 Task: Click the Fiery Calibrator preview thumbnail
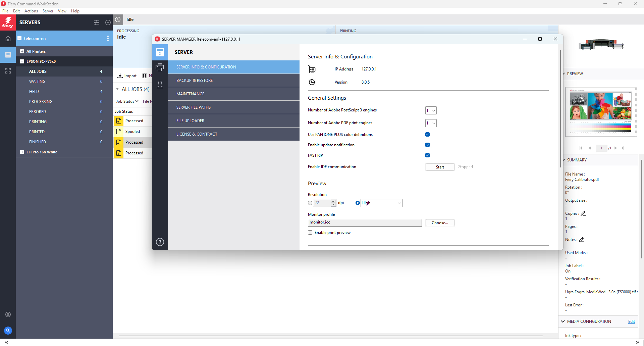tap(601, 112)
